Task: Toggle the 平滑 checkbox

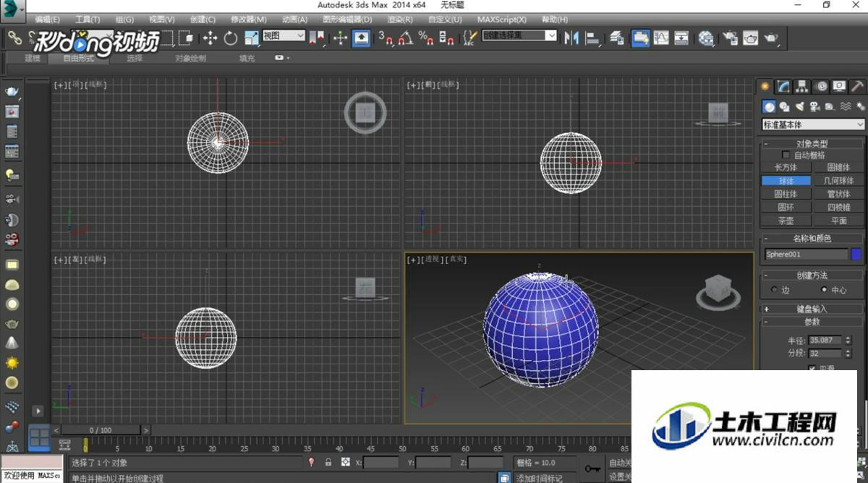Action: pyautogui.click(x=812, y=368)
